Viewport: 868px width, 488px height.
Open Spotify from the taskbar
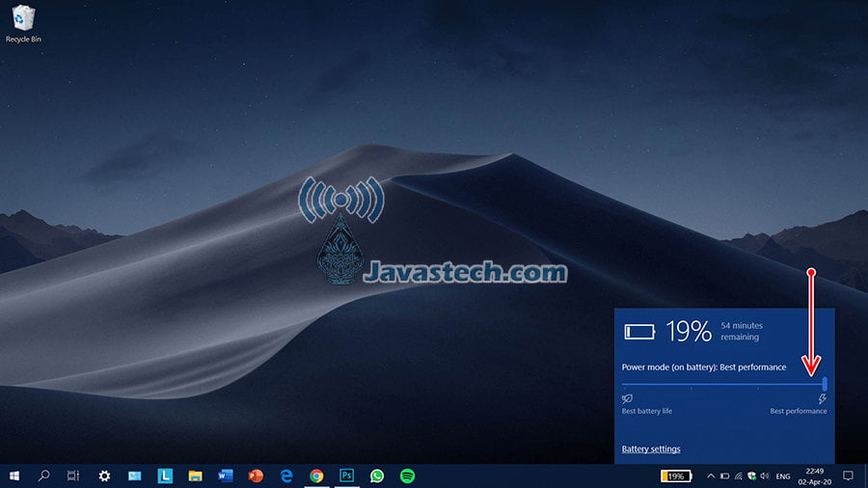coord(407,475)
